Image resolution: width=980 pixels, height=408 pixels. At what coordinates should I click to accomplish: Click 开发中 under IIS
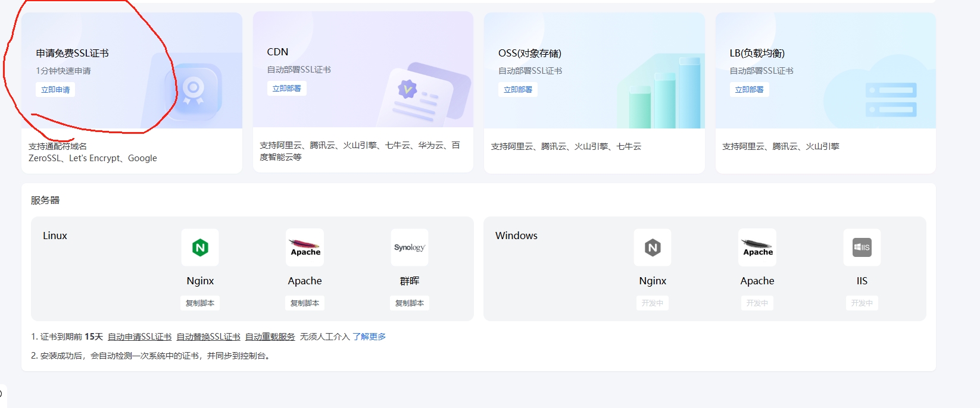pos(862,303)
